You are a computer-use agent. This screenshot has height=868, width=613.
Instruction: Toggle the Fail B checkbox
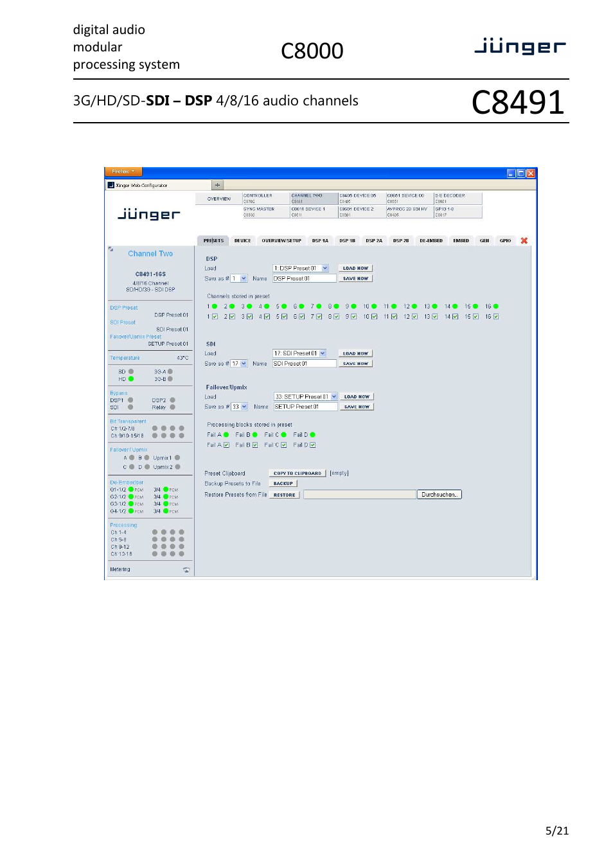pos(255,445)
